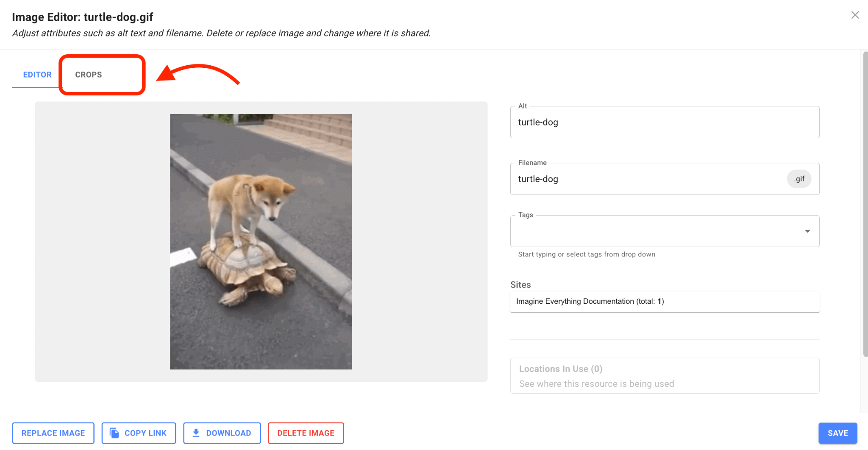This screenshot has height=450, width=868.
Task: Click the turtle-dog image preview
Action: point(261,240)
